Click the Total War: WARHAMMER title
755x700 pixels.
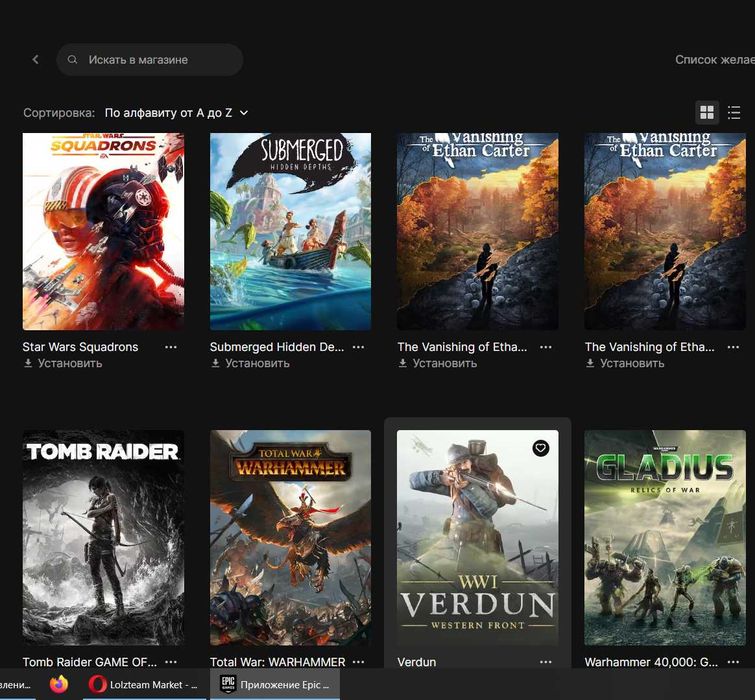click(x=277, y=662)
